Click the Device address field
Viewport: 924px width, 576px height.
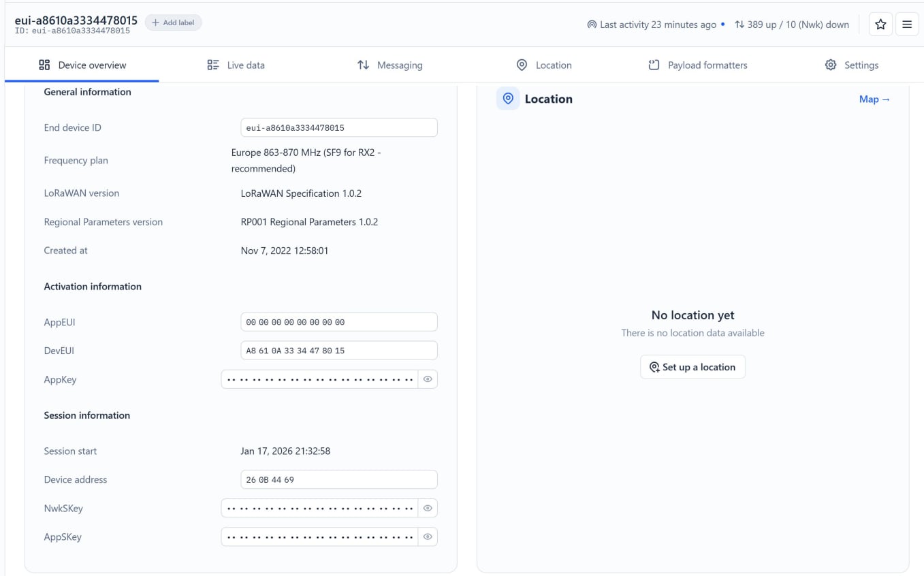pos(338,479)
